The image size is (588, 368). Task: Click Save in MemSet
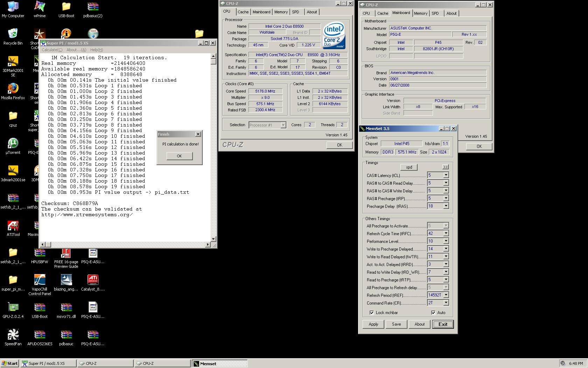click(396, 324)
